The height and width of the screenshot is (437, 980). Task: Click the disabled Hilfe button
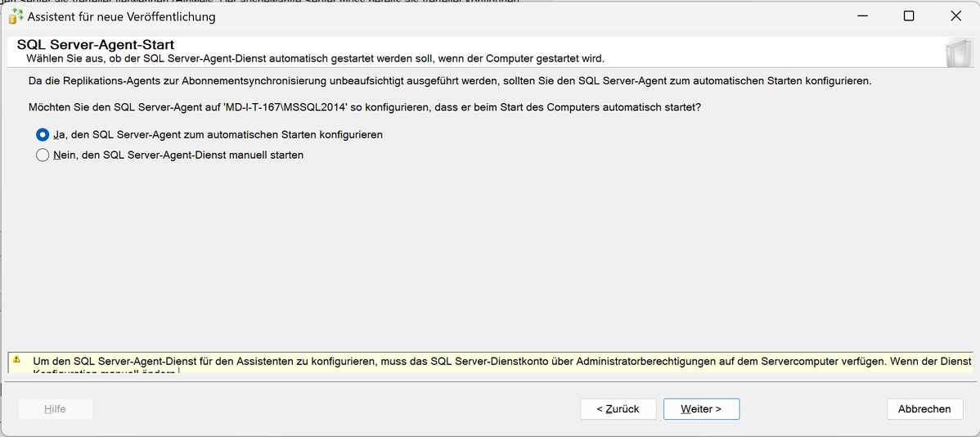tap(56, 409)
